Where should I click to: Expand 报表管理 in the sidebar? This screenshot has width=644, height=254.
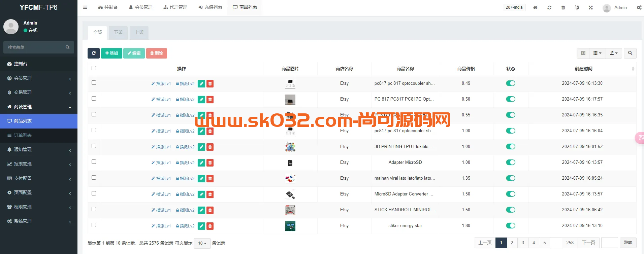tap(39, 164)
